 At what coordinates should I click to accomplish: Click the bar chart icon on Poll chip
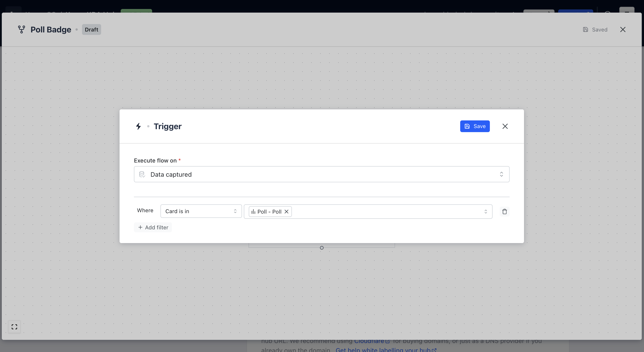[x=253, y=212]
